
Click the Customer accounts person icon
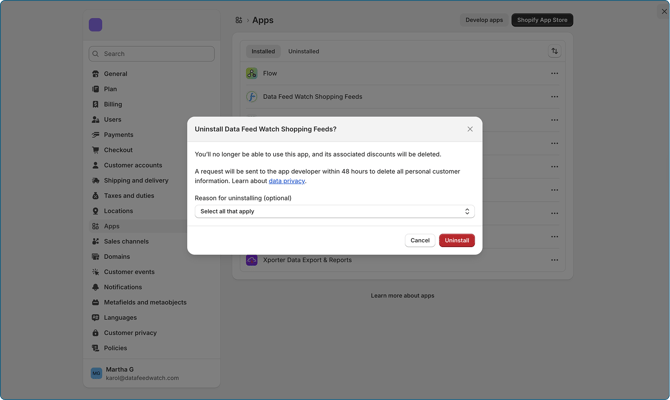[x=95, y=165]
